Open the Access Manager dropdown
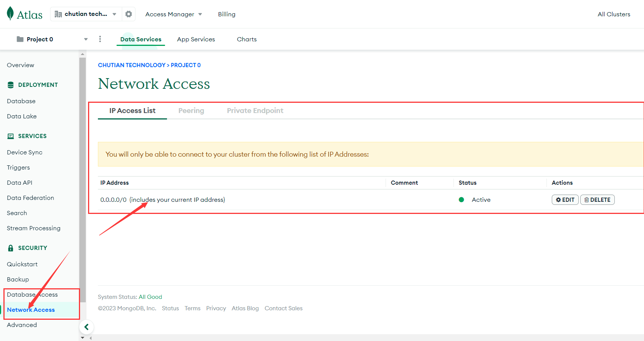Image resolution: width=644 pixels, height=341 pixels. 173,14
